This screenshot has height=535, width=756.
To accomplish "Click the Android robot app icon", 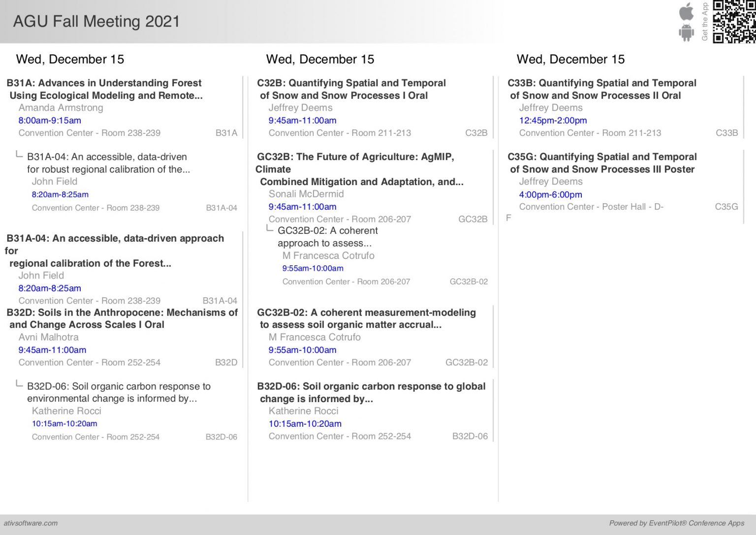I will click(686, 33).
